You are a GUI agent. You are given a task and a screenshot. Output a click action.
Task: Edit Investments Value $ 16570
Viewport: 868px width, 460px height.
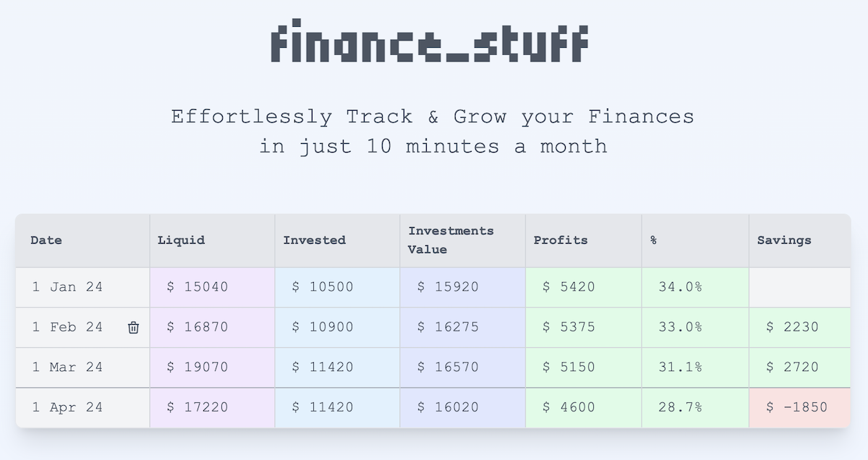click(463, 367)
